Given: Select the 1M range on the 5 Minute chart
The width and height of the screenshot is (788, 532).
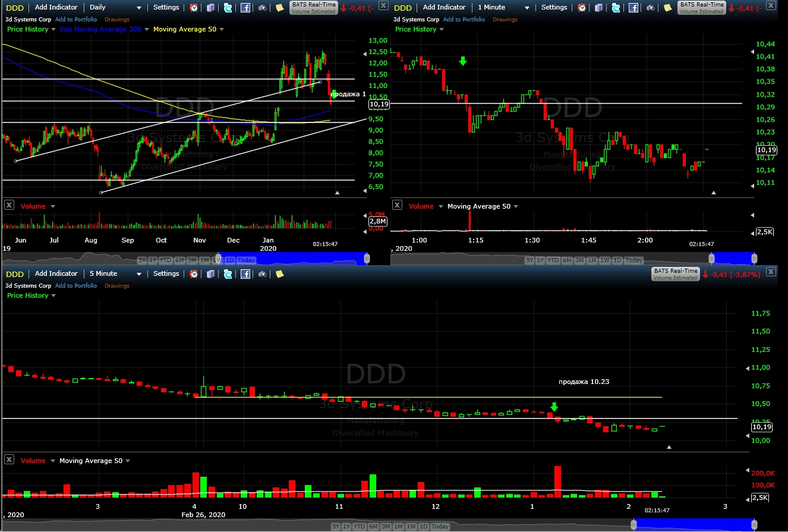Looking at the screenshot, I should point(399,527).
